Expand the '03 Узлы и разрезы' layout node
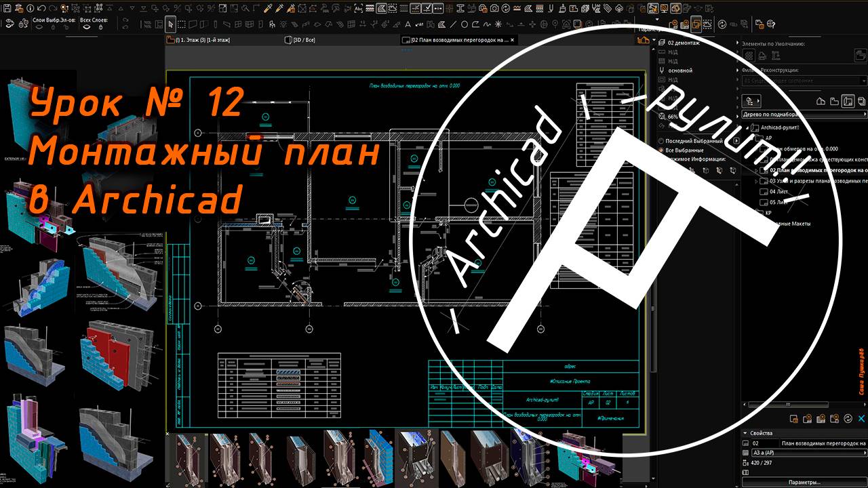The image size is (868, 488). tap(756, 181)
